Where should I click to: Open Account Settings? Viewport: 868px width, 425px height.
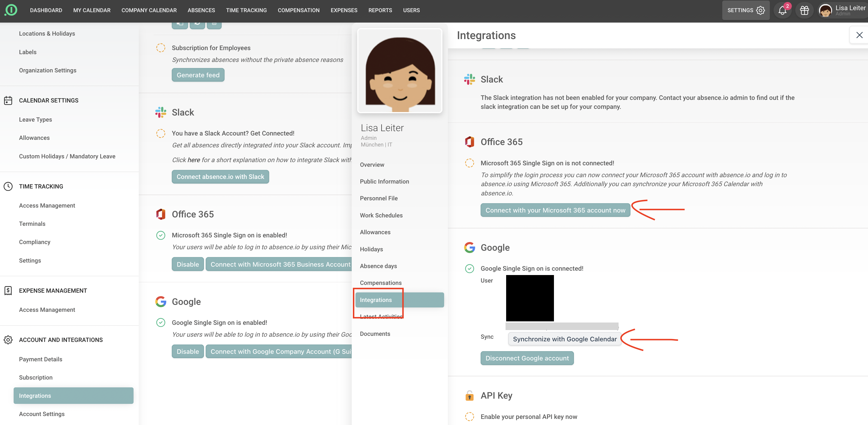tap(42, 414)
